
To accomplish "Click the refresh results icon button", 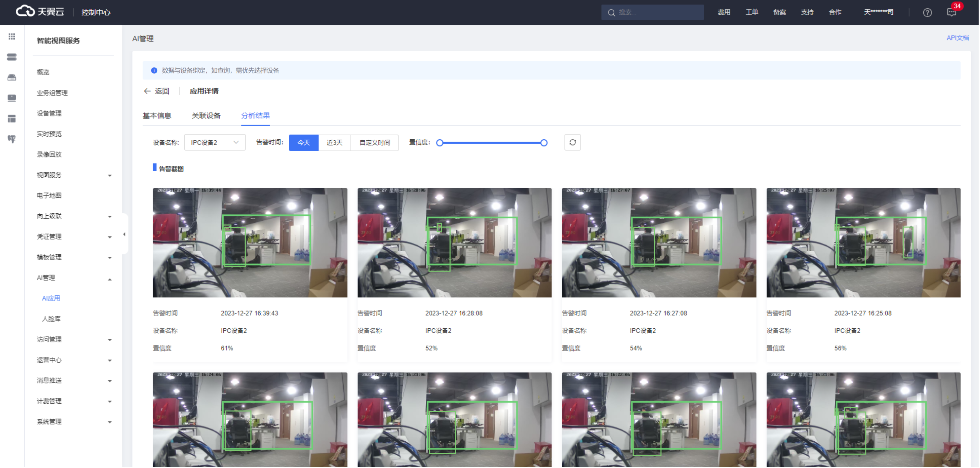I will click(x=573, y=143).
